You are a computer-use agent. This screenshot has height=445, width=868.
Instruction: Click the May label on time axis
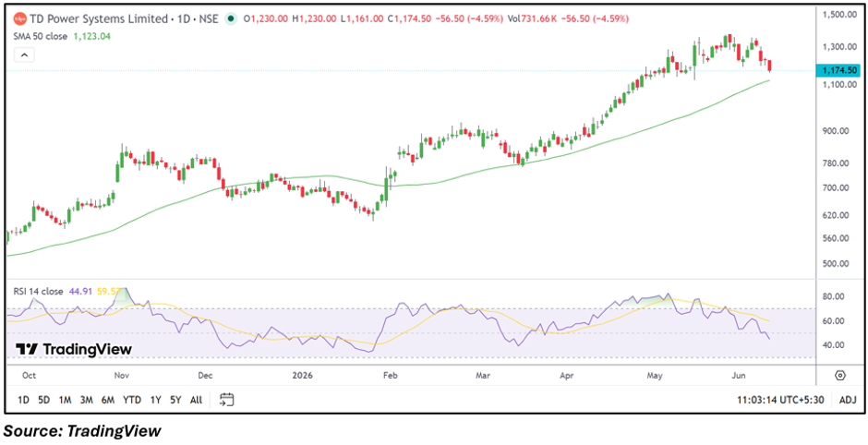[x=655, y=376]
